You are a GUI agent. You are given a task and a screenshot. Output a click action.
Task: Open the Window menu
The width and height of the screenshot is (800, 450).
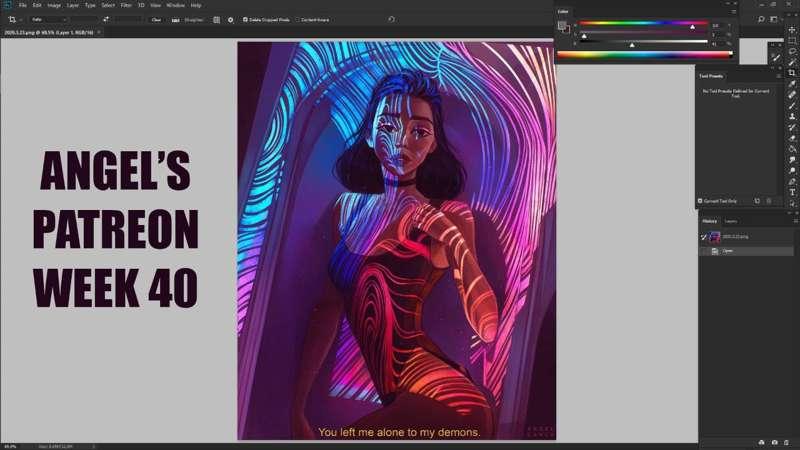tap(176, 5)
